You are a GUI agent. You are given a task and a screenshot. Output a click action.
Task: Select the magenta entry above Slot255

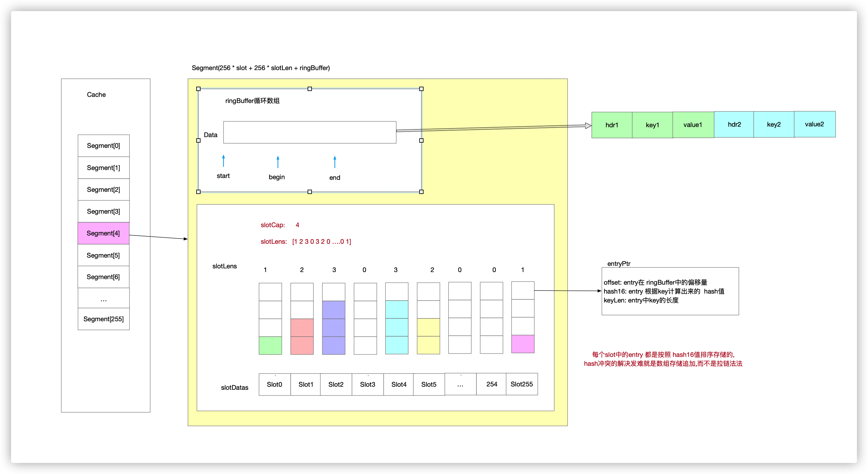pos(523,344)
